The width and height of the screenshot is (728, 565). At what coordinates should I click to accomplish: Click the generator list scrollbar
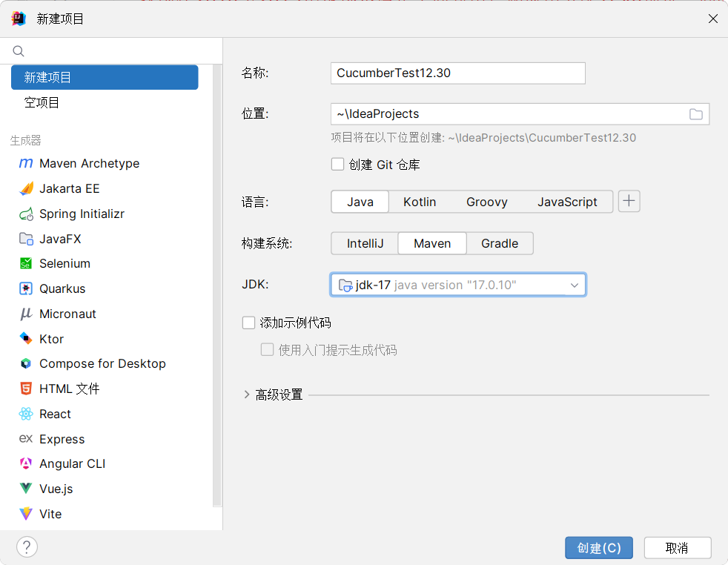click(x=216, y=285)
